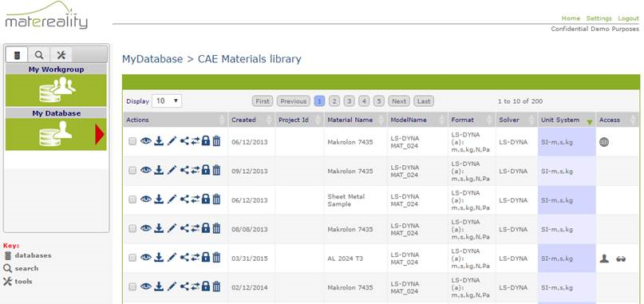The image size is (644, 304).
Task: Download the Sheet Metal Sample row's file
Action: coord(159,199)
